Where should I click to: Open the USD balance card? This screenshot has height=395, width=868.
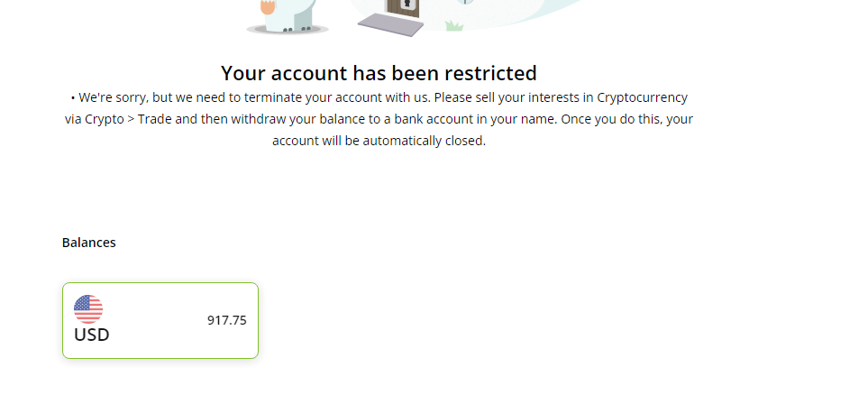[x=160, y=320]
